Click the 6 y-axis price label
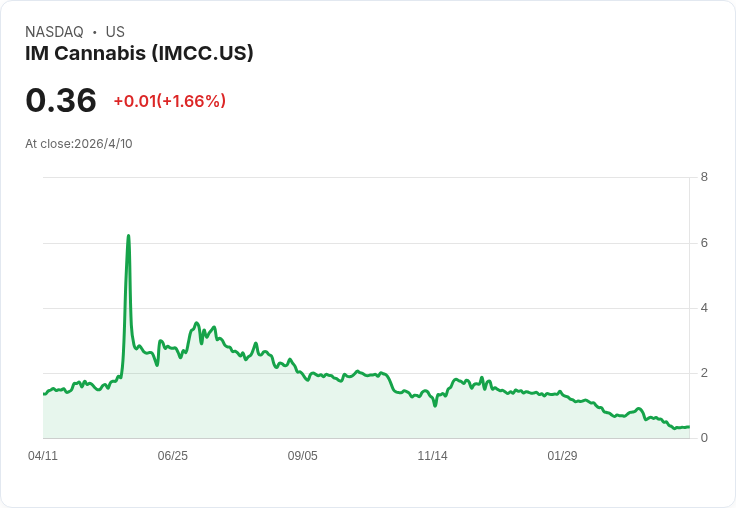This screenshot has height=508, width=736. 704,243
